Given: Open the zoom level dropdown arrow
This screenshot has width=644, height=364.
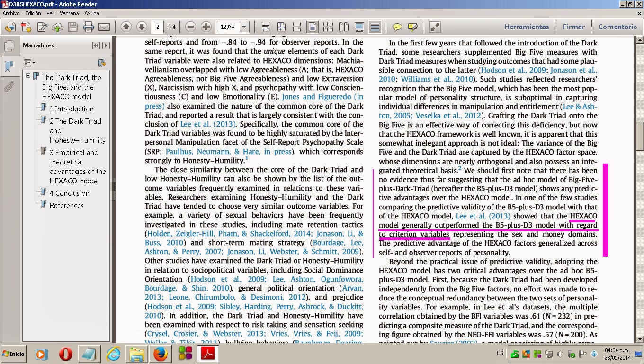Looking at the screenshot, I should (x=244, y=27).
